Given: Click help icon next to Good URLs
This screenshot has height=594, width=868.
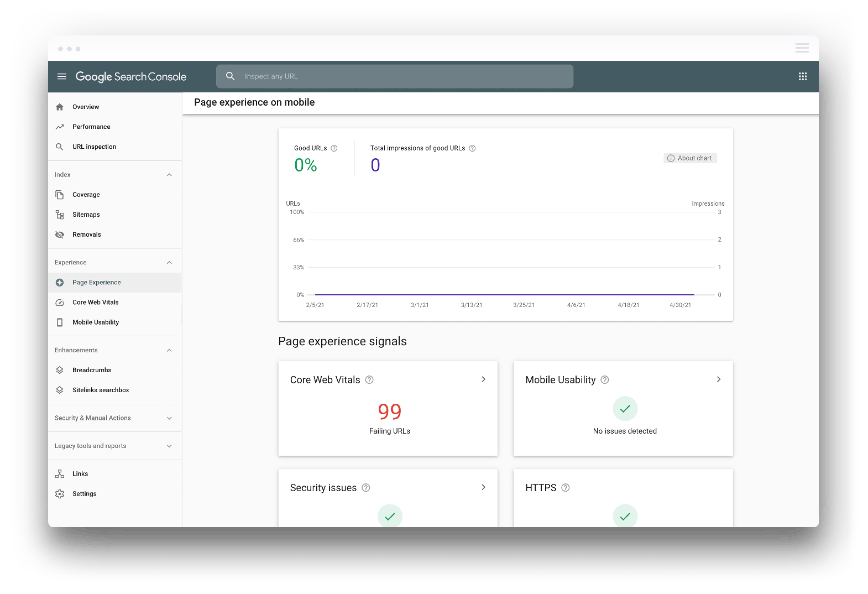Looking at the screenshot, I should click(x=334, y=148).
